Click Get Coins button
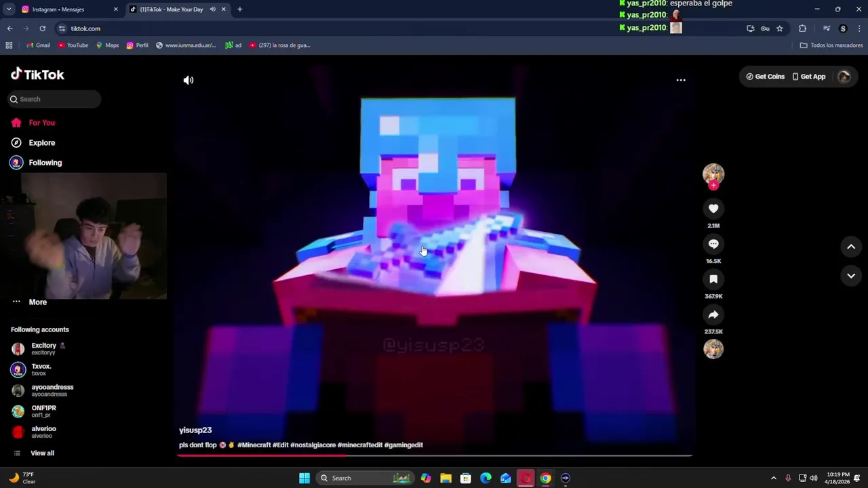Image resolution: width=868 pixels, height=488 pixels. coord(765,77)
